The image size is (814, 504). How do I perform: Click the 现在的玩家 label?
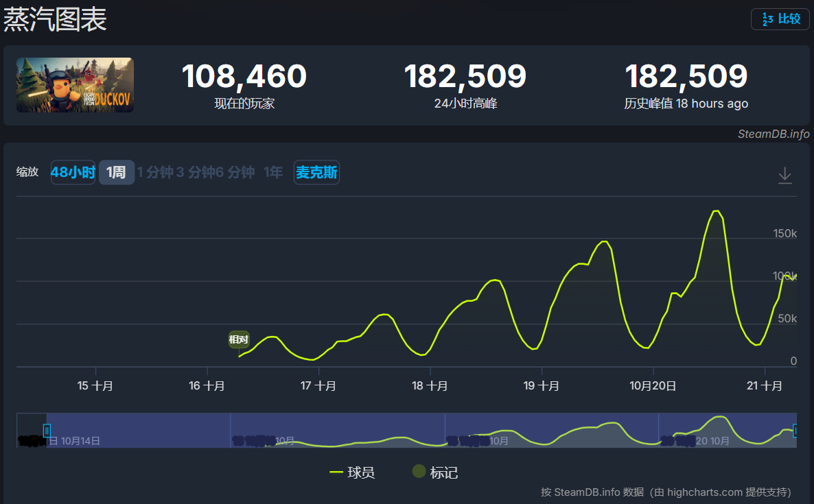pos(244,104)
